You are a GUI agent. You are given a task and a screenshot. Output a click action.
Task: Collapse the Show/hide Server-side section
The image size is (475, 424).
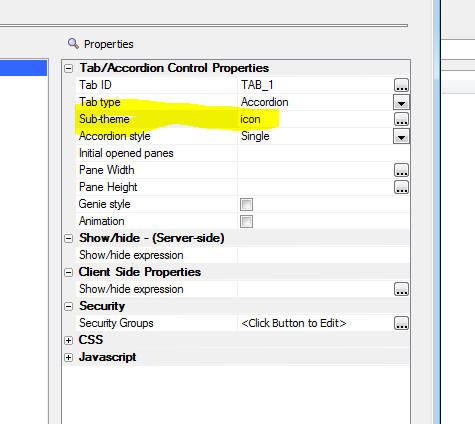pos(68,238)
